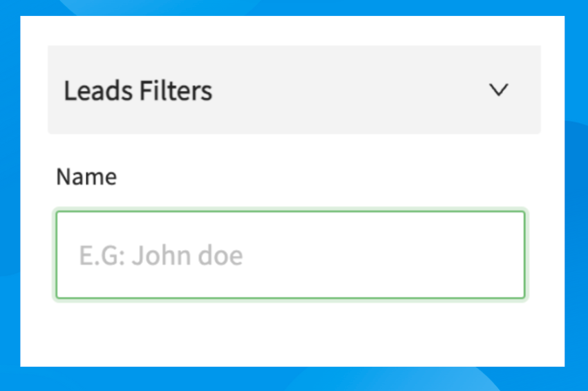Viewport: 588px width, 391px height.
Task: Click the label above the text input
Action: tap(86, 177)
